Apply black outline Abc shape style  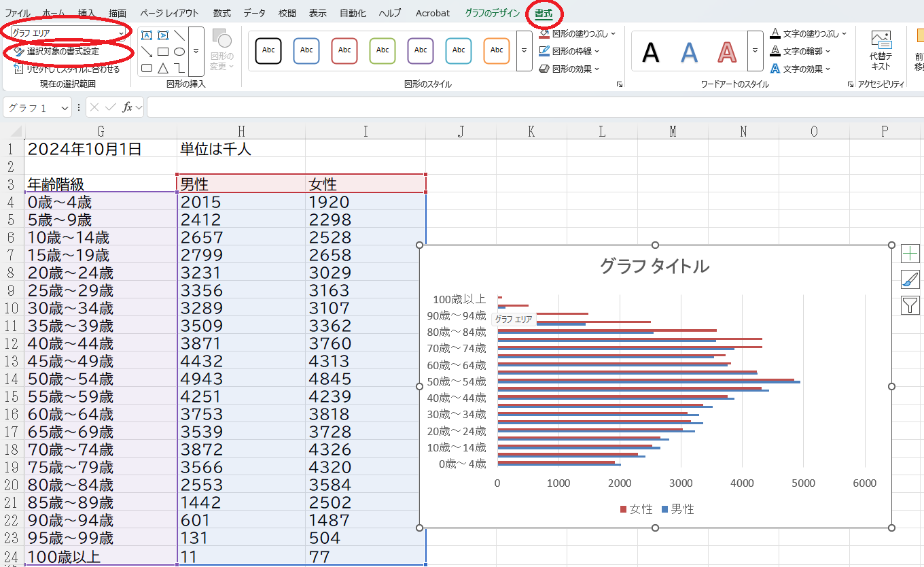pyautogui.click(x=268, y=50)
